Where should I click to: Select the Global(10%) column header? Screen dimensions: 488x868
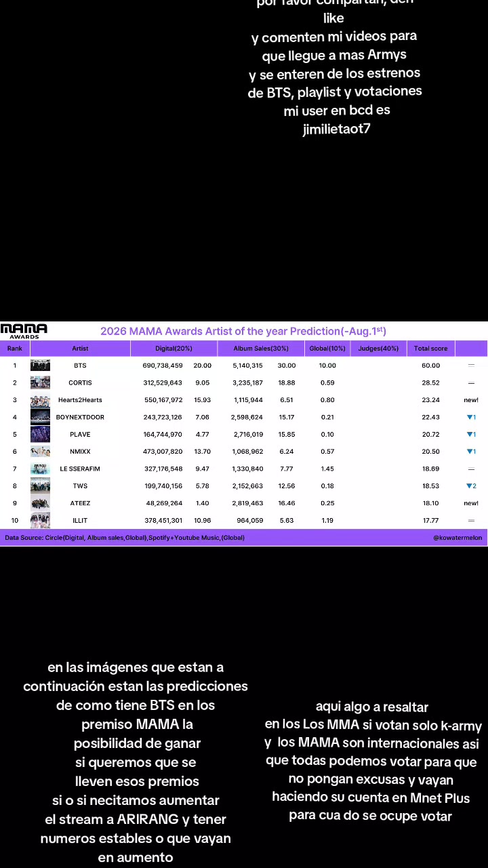coord(327,349)
